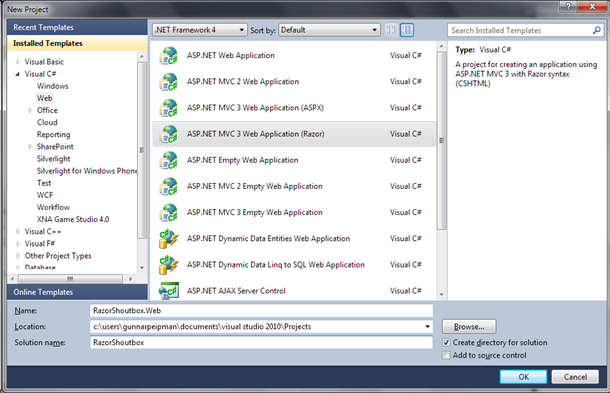Select the WCF category
Screen dimensions: 610x393
45,195
